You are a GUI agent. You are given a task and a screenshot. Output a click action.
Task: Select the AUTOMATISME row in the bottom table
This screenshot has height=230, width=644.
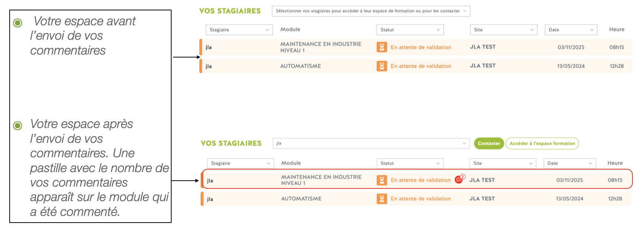tap(301, 199)
